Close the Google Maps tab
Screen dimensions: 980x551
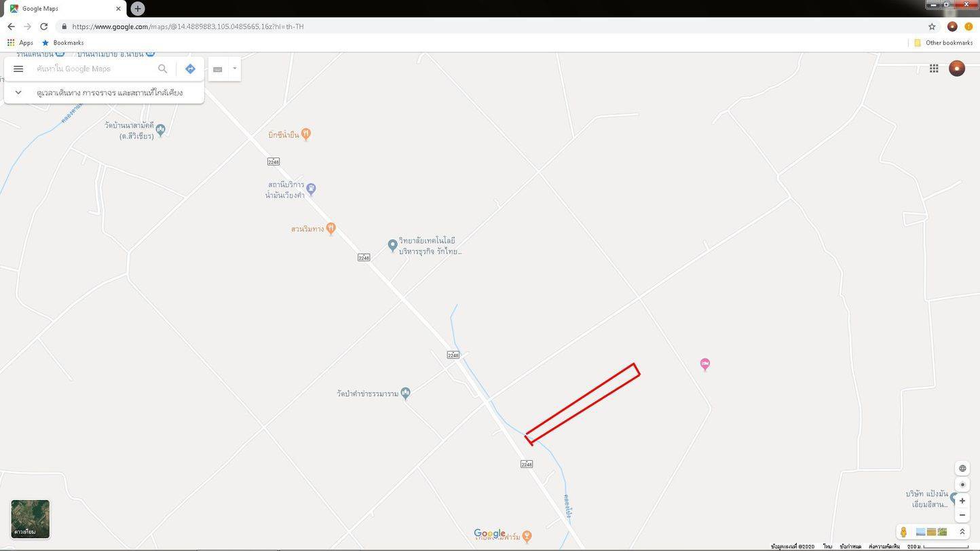coord(118,9)
